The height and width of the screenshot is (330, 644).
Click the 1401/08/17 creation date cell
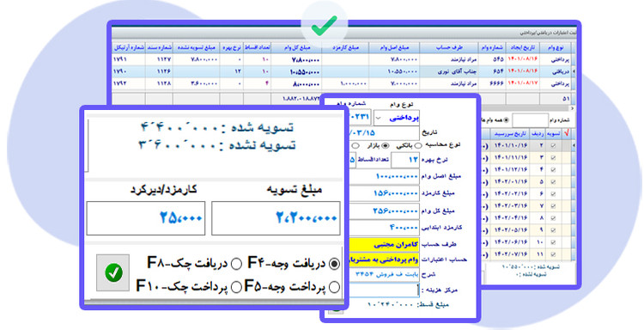(x=523, y=83)
